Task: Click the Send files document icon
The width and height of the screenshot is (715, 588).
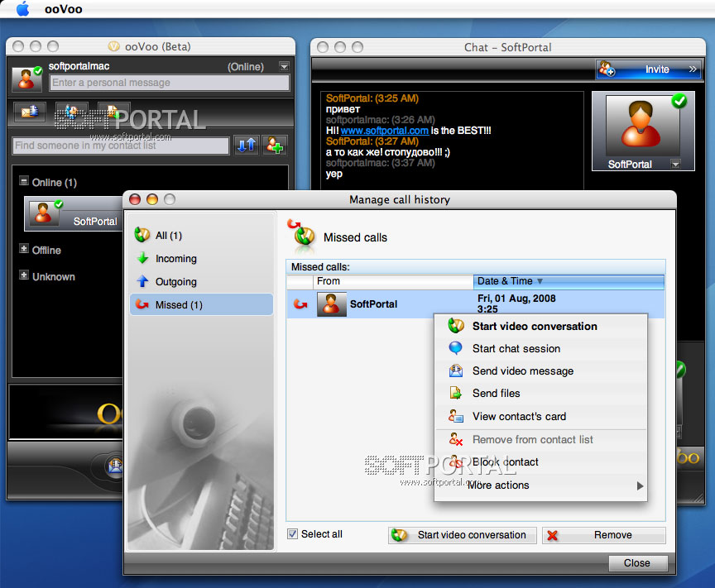Action: click(x=455, y=393)
